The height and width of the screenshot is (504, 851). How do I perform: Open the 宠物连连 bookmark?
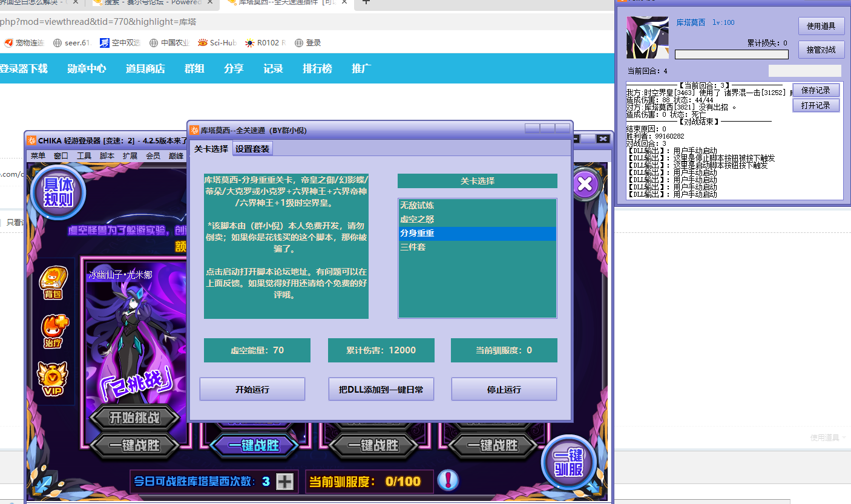pos(24,43)
